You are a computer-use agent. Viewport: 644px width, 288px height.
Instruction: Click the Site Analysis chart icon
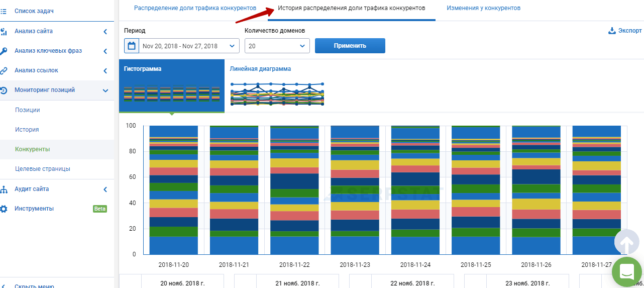pyautogui.click(x=4, y=32)
